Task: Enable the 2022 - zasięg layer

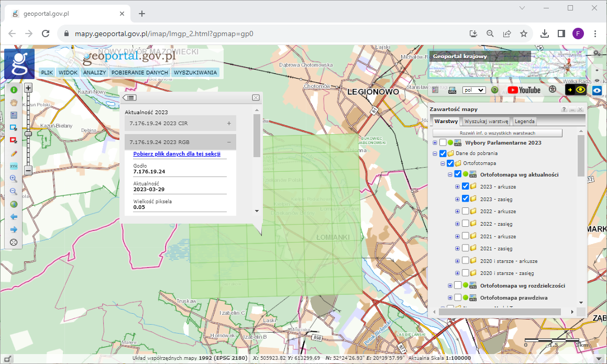Action: [x=465, y=224]
